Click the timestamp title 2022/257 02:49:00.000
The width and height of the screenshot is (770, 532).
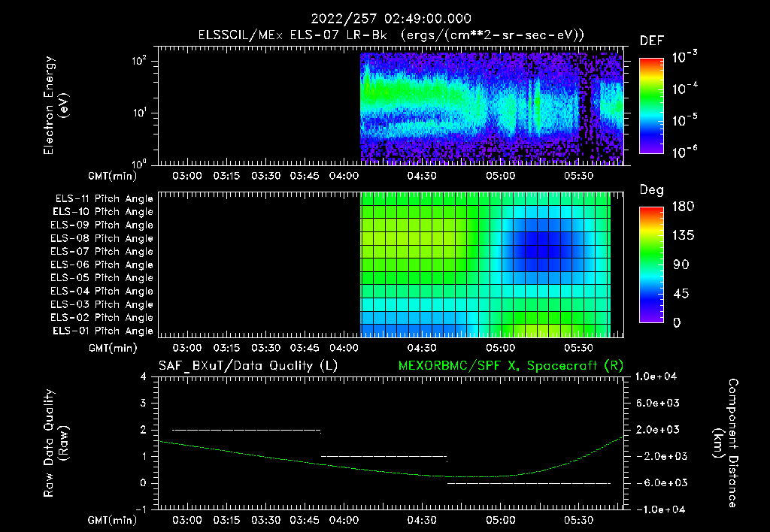click(391, 19)
